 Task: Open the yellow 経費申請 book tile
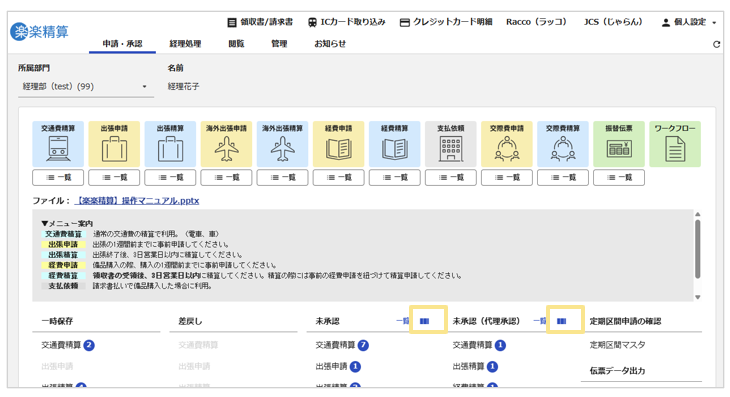[338, 144]
